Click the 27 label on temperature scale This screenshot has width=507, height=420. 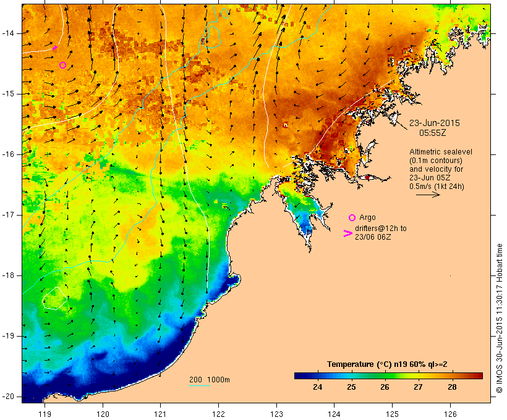coord(418,387)
